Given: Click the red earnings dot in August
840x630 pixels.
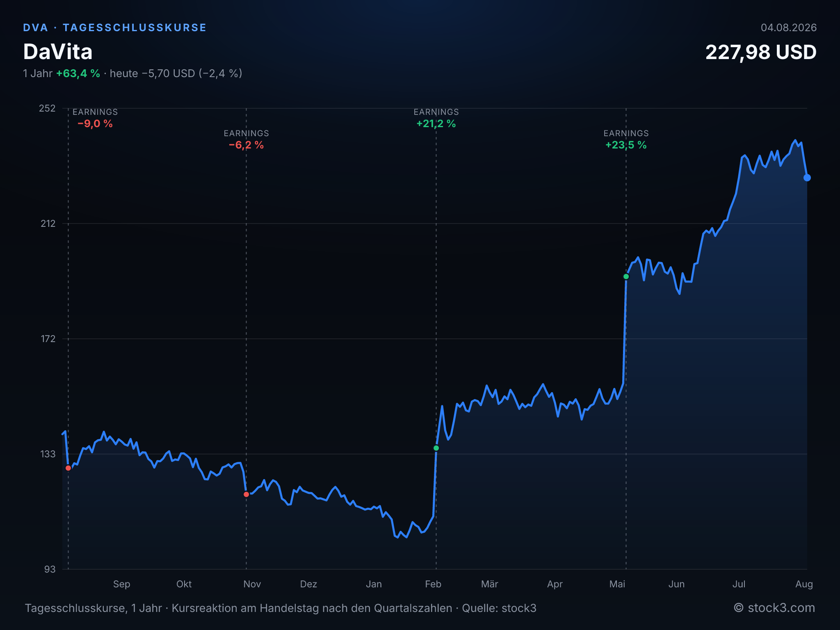Looking at the screenshot, I should [x=68, y=468].
